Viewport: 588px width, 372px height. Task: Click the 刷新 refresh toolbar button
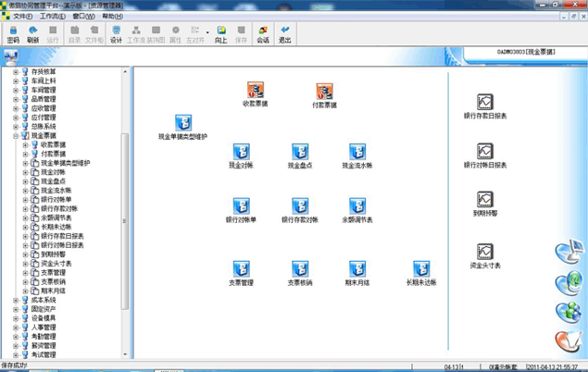(32, 34)
